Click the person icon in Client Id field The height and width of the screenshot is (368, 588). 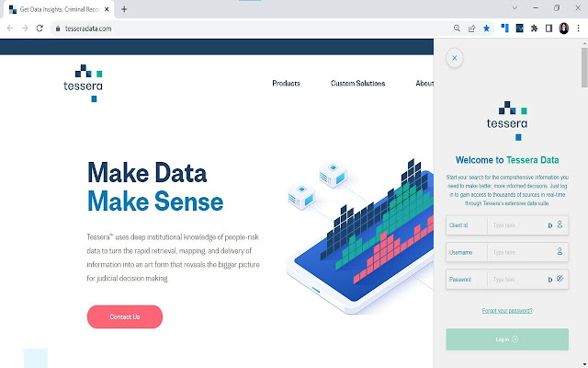(560, 224)
